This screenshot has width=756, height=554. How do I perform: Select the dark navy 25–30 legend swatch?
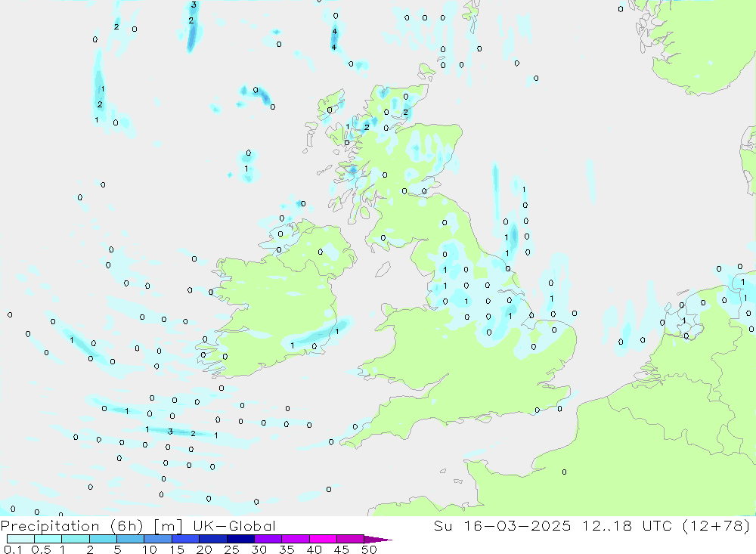(x=240, y=539)
